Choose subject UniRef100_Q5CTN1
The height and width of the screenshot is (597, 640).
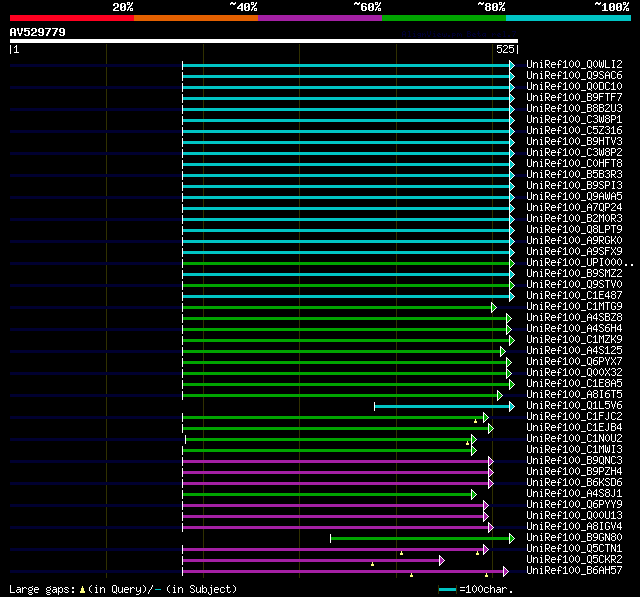[x=574, y=549]
